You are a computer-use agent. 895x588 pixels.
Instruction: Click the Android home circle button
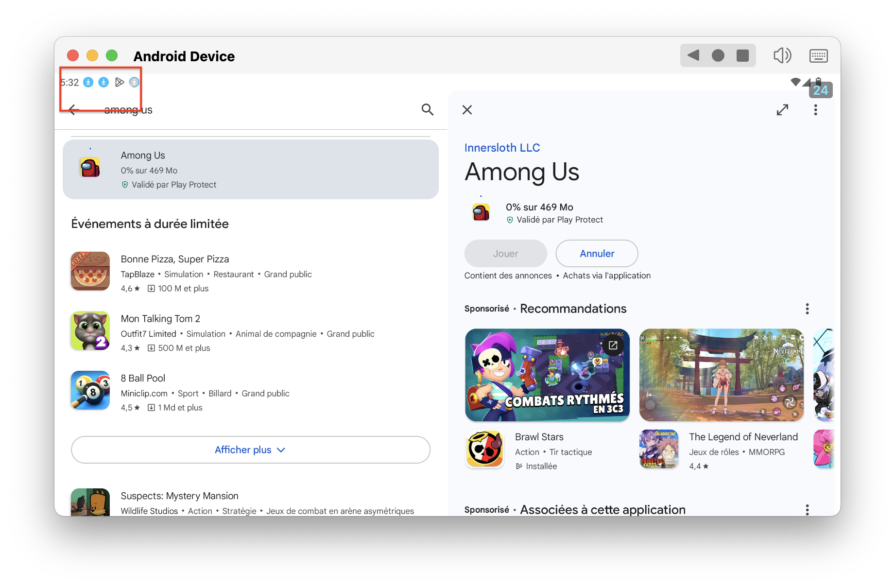coord(718,55)
